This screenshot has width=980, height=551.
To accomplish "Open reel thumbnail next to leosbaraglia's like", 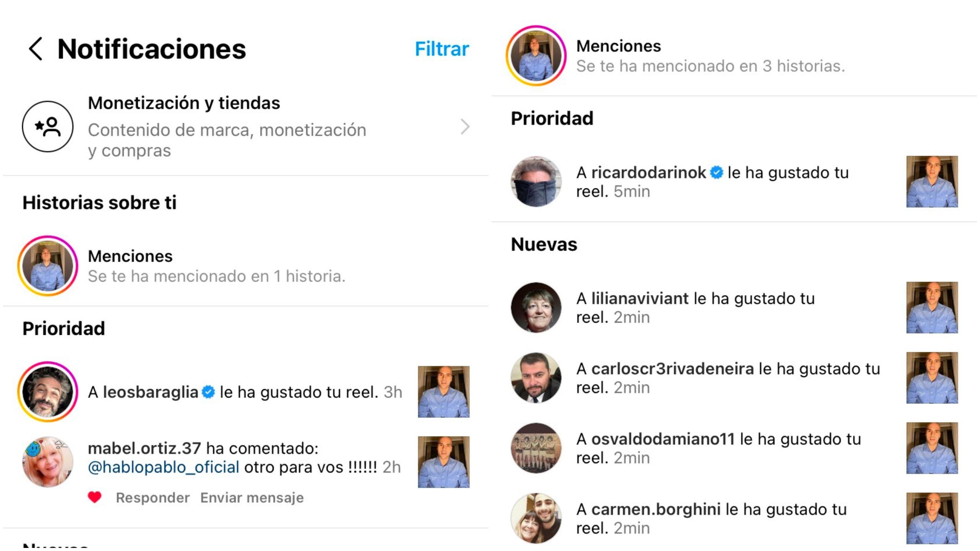I will (444, 392).
